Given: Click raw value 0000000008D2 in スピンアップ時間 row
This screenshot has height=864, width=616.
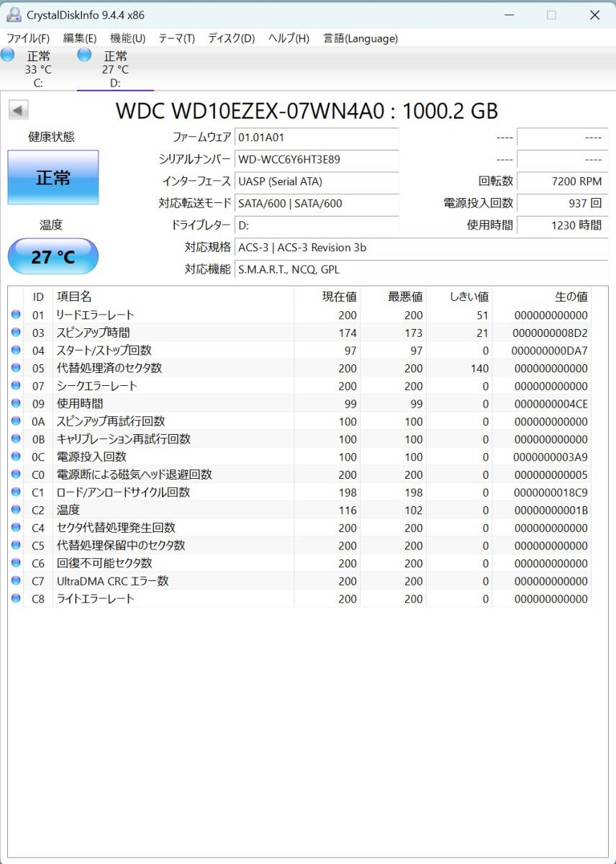Looking at the screenshot, I should [551, 333].
